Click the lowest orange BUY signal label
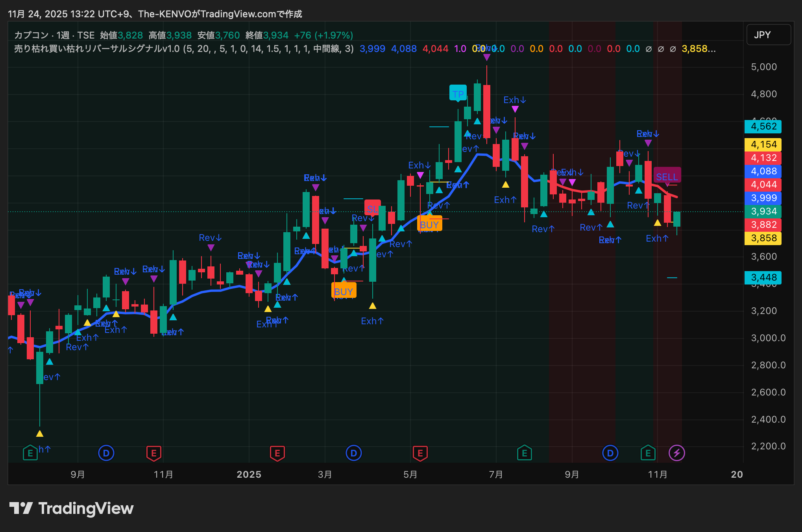Screen dimensions: 802x532 (x=344, y=292)
